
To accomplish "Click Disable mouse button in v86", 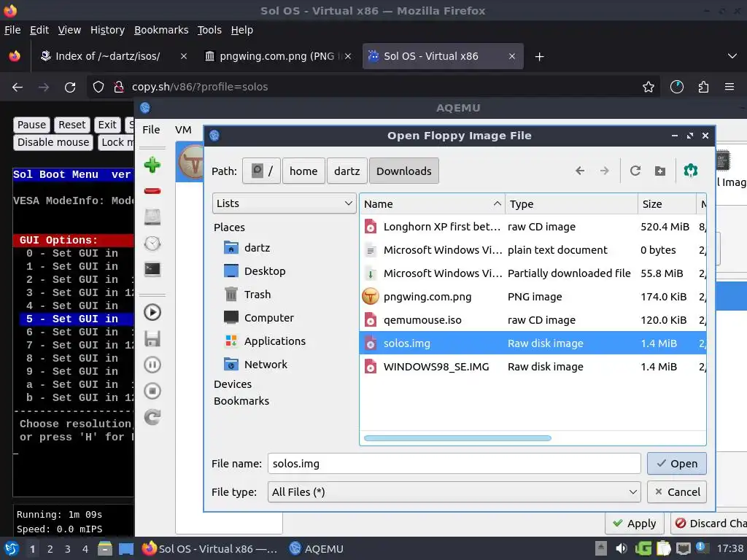I will [53, 142].
